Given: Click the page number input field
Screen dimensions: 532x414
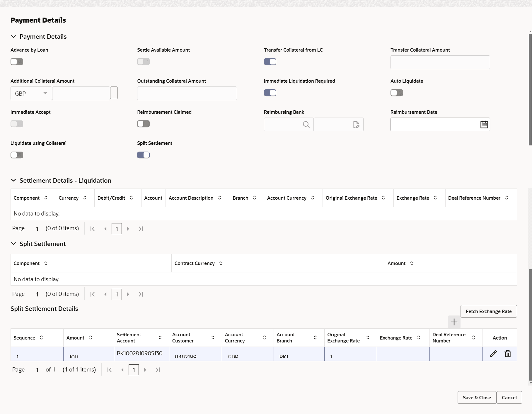Looking at the screenshot, I should pyautogui.click(x=134, y=370).
